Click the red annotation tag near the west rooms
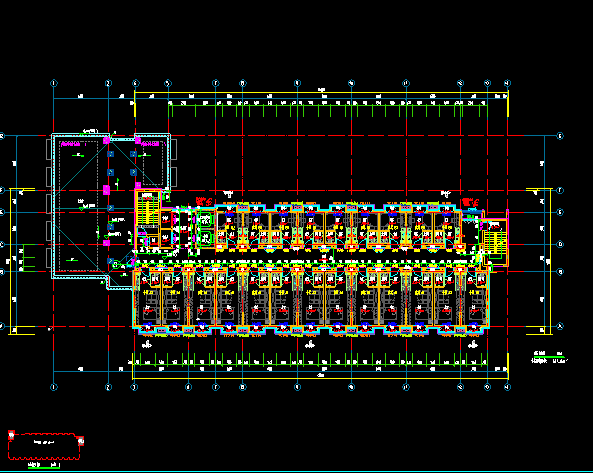 tap(204, 202)
